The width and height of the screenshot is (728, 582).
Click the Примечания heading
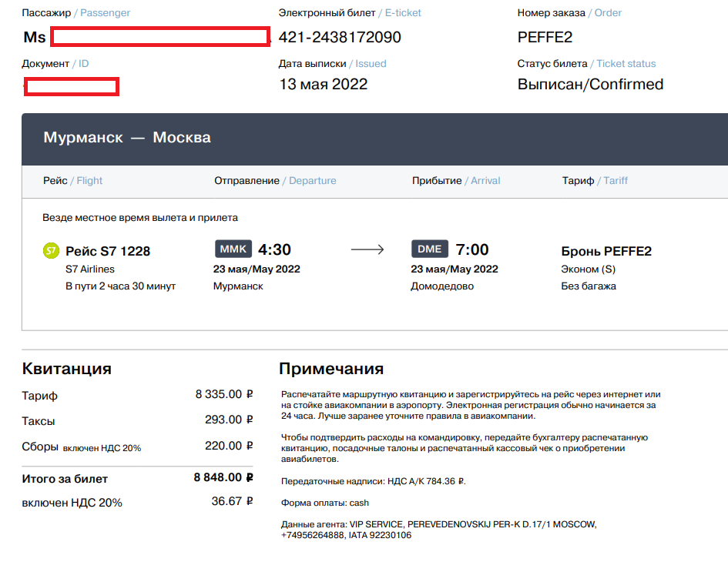tap(331, 369)
